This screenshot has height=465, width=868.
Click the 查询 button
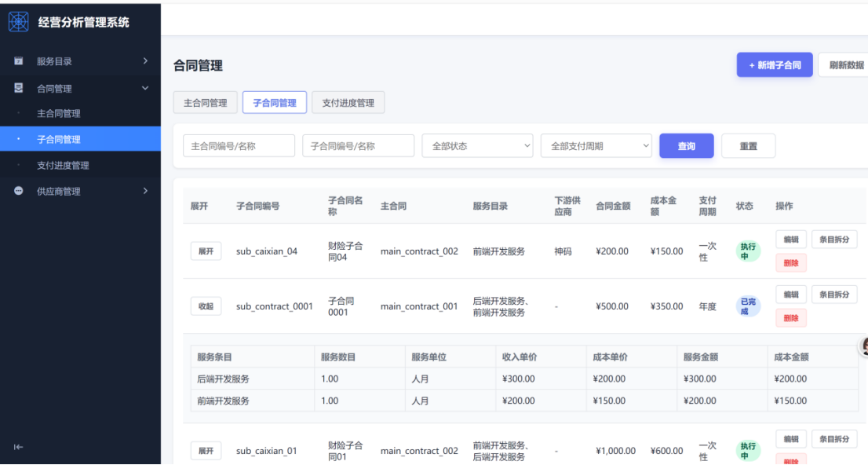pos(687,146)
